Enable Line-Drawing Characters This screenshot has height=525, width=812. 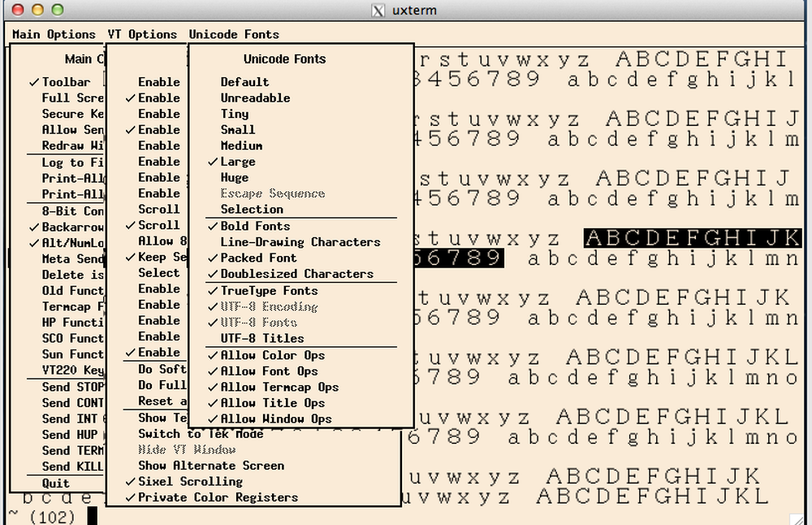point(300,242)
